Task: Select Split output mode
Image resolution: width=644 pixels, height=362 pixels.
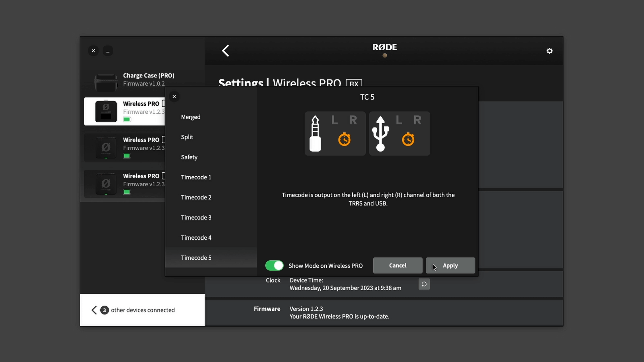Action: (187, 137)
